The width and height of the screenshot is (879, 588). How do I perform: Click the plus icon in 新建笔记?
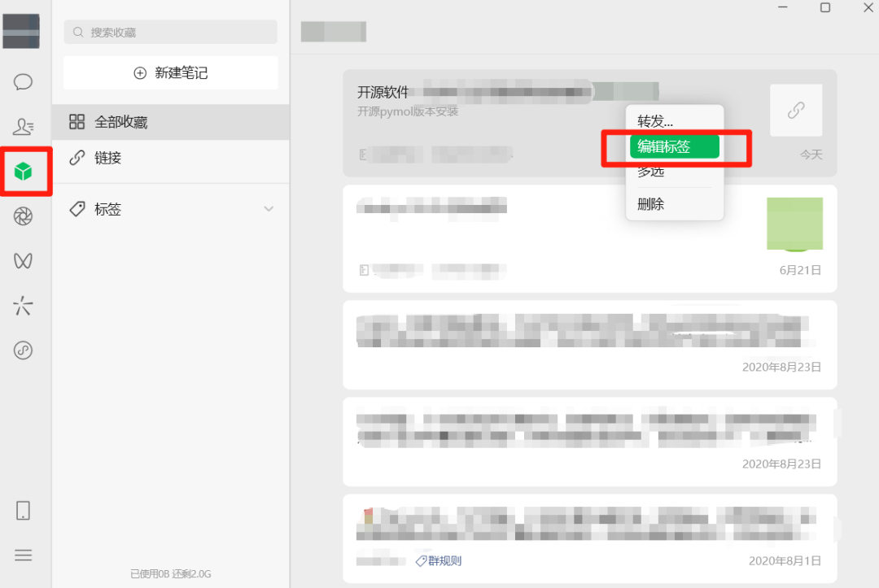click(140, 73)
